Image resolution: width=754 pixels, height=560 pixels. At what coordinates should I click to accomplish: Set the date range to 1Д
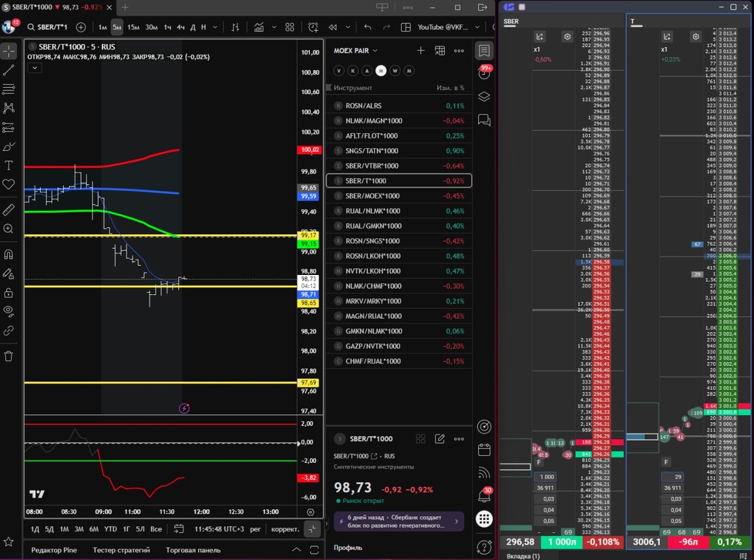coord(35,529)
